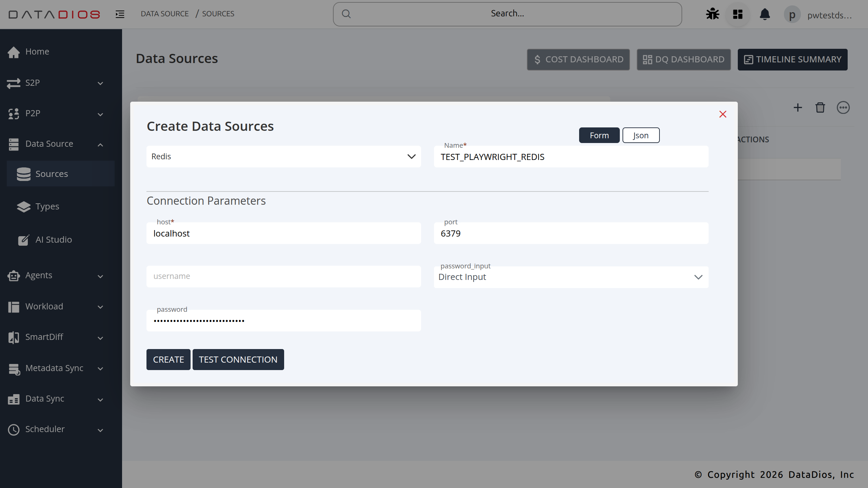Switch to Form view toggle
The image size is (868, 488).
599,135
